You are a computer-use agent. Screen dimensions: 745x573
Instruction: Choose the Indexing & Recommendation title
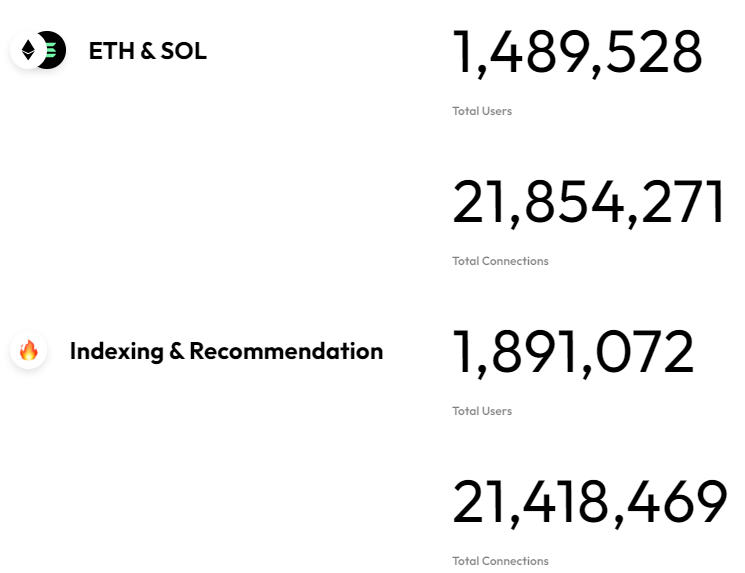[226, 351]
